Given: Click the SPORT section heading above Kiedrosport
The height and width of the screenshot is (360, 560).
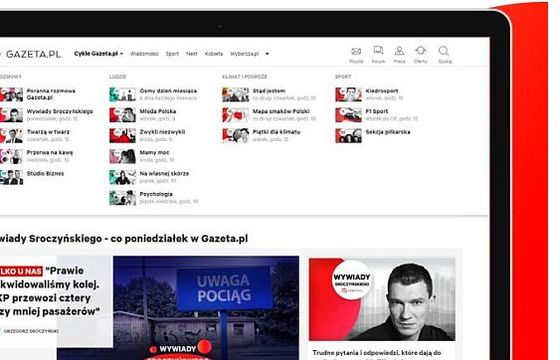Looking at the screenshot, I should [x=343, y=77].
